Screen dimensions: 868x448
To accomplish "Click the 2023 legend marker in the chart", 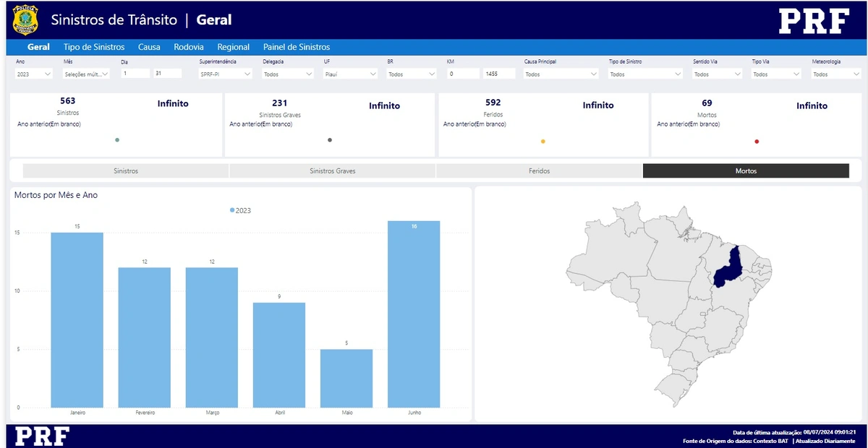I will tap(232, 210).
